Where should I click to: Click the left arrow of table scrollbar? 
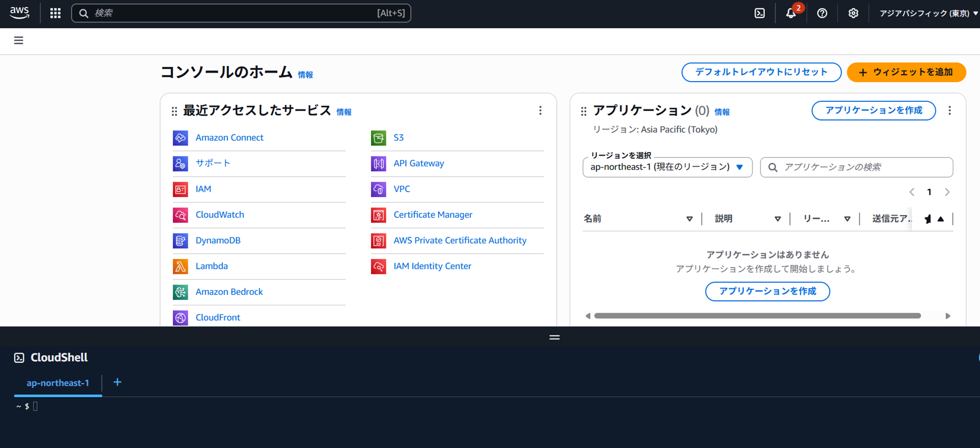587,316
